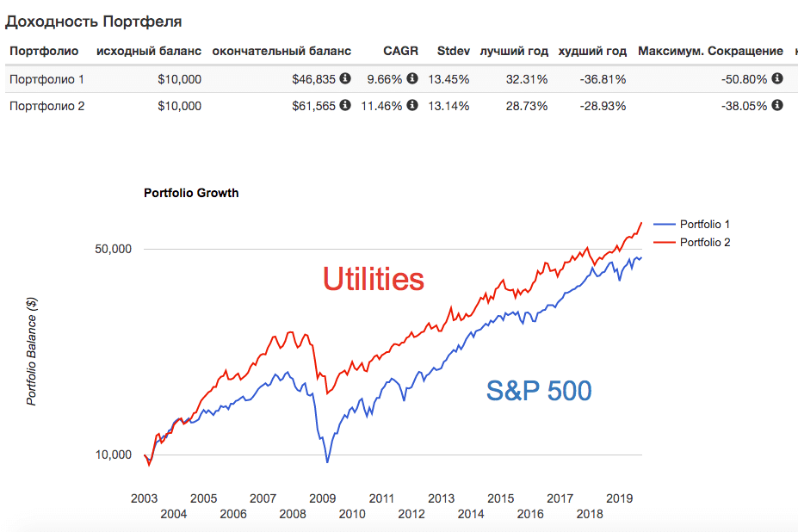The height and width of the screenshot is (532, 798).
Task: Click the 'лучший год' column header
Action: [x=514, y=52]
